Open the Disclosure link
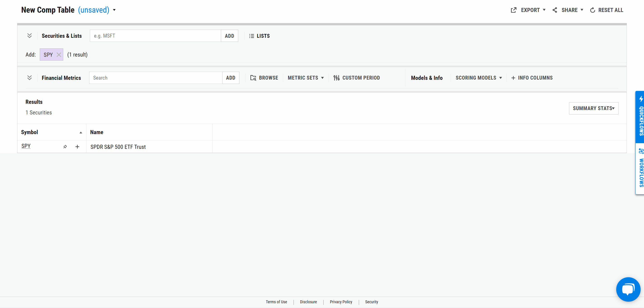 click(x=308, y=302)
